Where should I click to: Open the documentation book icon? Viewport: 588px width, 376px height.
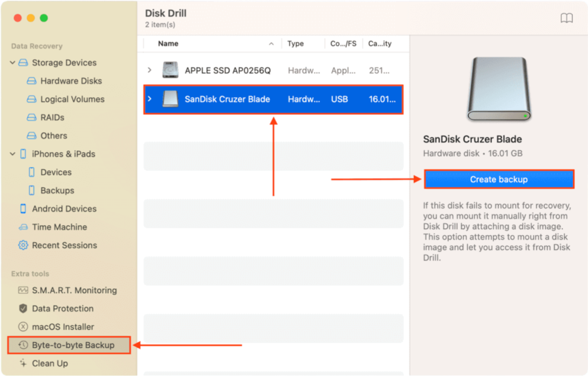[x=566, y=18]
